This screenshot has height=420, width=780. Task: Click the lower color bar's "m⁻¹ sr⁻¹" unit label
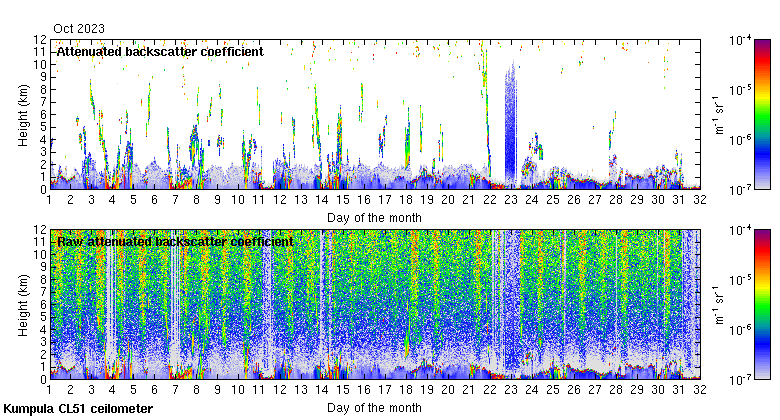tap(720, 305)
